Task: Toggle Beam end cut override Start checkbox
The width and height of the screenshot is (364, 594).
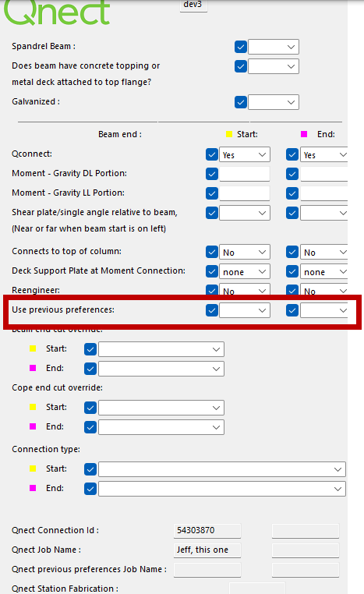Action: coord(90,349)
